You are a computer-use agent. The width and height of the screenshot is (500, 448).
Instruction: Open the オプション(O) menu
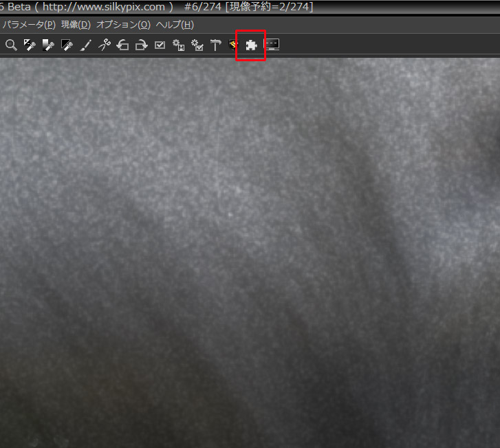coord(123,25)
